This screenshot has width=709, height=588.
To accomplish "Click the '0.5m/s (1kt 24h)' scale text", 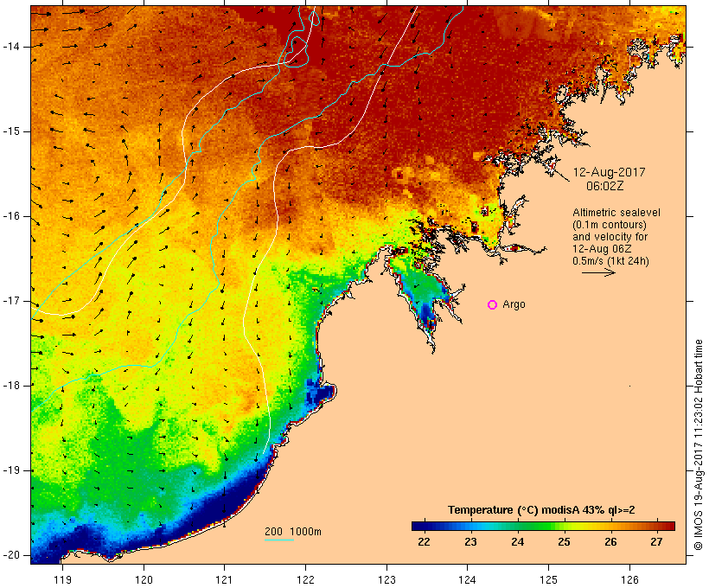I will coord(610,261).
